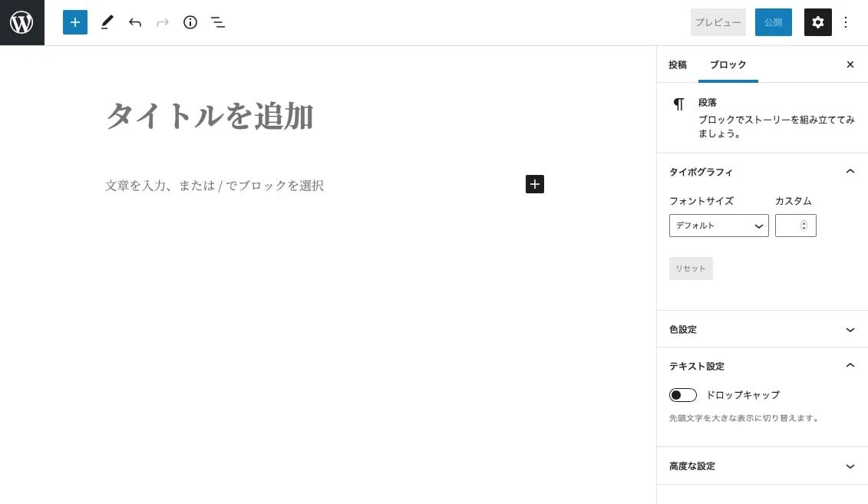Open the フォントサイズ dropdown

point(718,226)
